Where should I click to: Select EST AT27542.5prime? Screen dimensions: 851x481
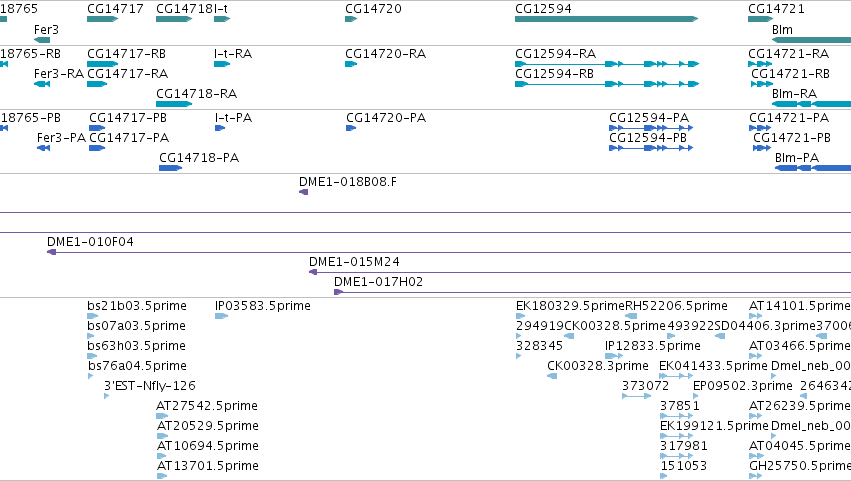[206, 407]
